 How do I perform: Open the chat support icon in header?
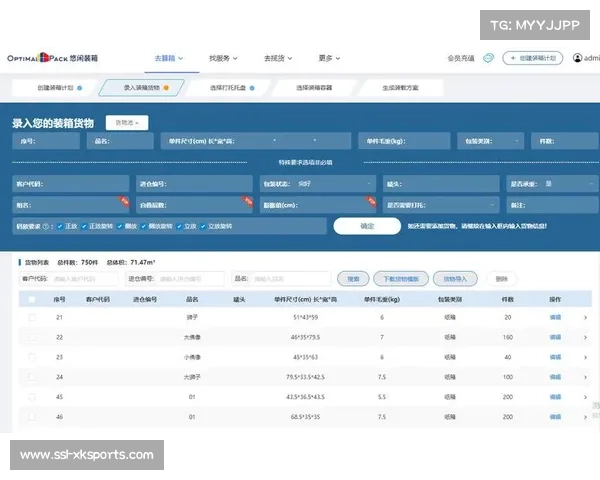tap(488, 59)
